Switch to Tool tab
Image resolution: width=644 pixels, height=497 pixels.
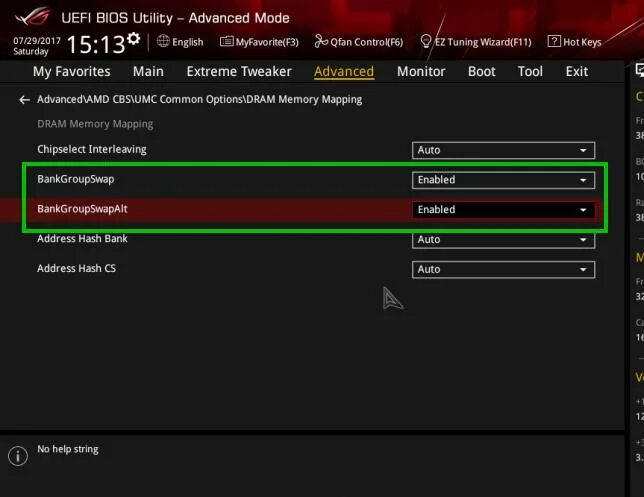pyautogui.click(x=530, y=71)
